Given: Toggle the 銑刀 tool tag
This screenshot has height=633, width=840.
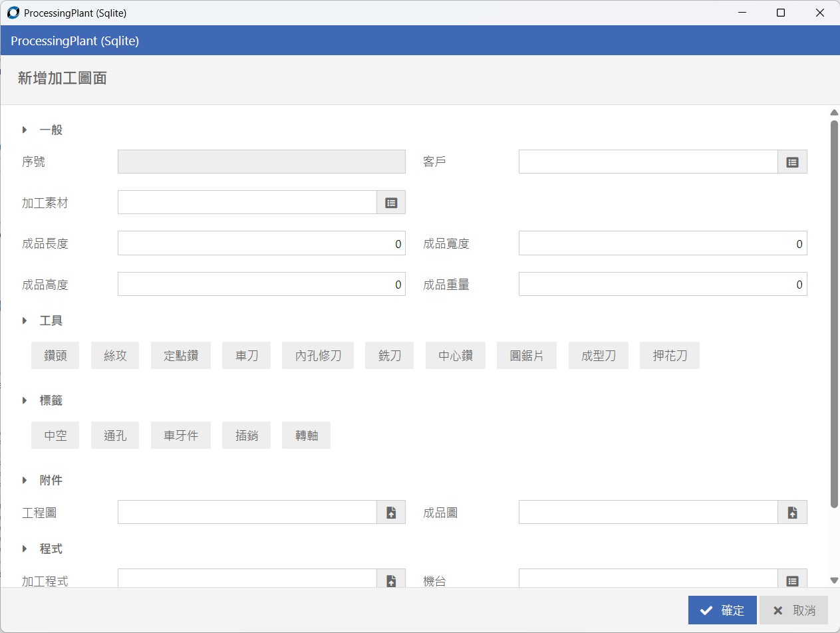Looking at the screenshot, I should click(390, 356).
